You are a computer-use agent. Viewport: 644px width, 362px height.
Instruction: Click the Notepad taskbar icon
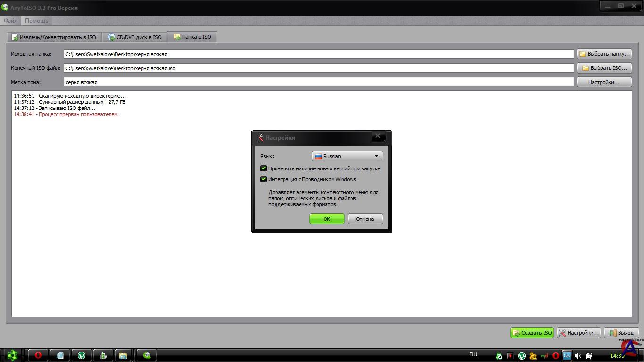[60, 355]
